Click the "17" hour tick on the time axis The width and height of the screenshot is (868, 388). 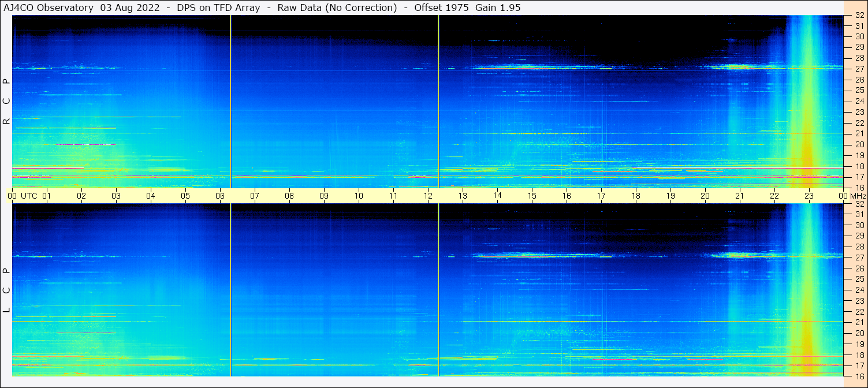(601, 196)
